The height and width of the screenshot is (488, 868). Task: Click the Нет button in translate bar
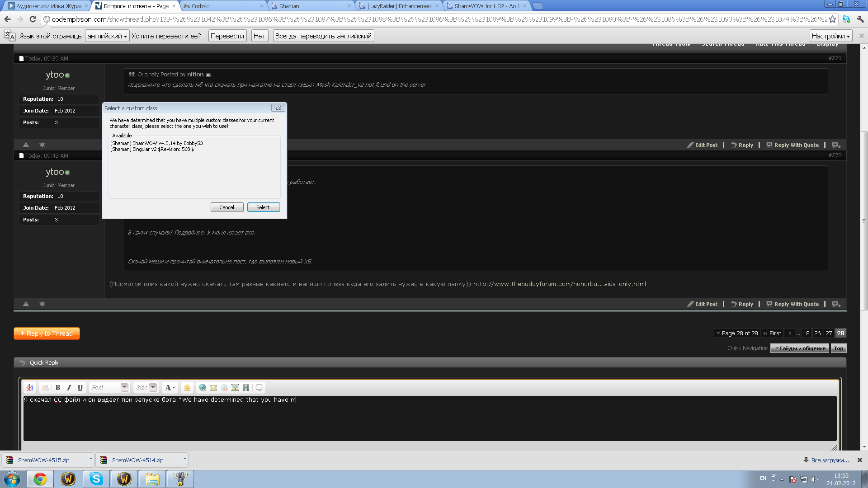click(259, 36)
